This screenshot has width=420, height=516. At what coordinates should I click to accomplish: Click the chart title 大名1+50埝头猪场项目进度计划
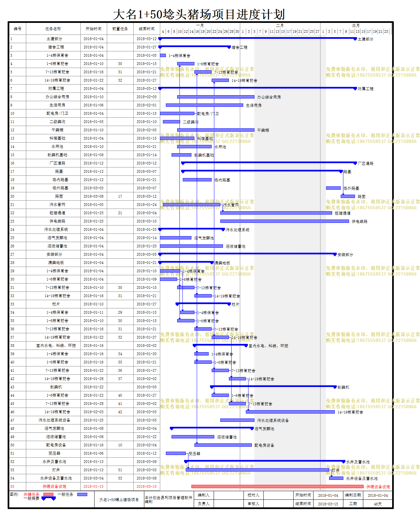point(199,14)
